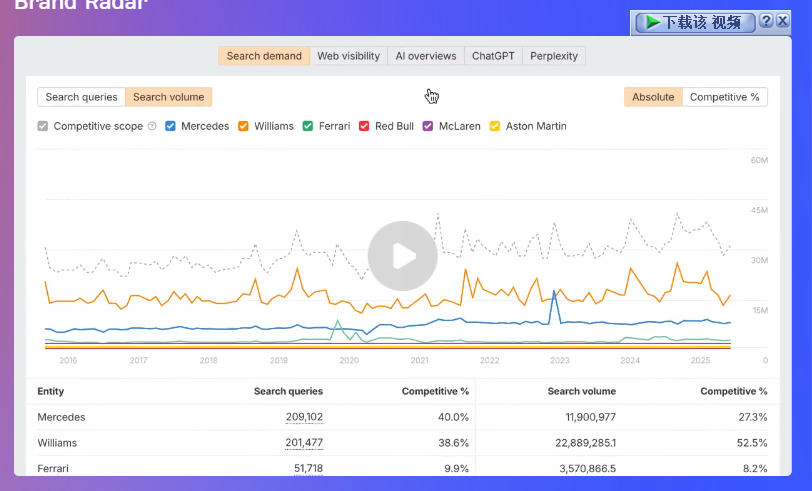The width and height of the screenshot is (812, 491).
Task: Toggle Aston Martin checkbox
Action: (495, 126)
